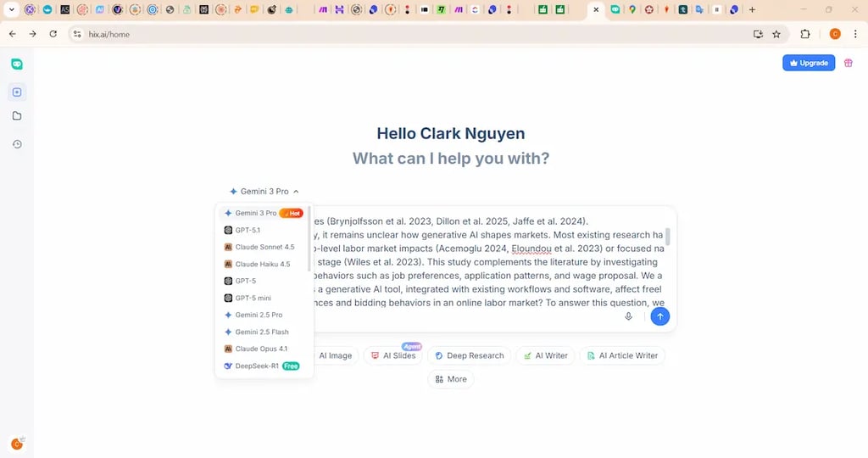Activate microphone voice input

pyautogui.click(x=628, y=316)
